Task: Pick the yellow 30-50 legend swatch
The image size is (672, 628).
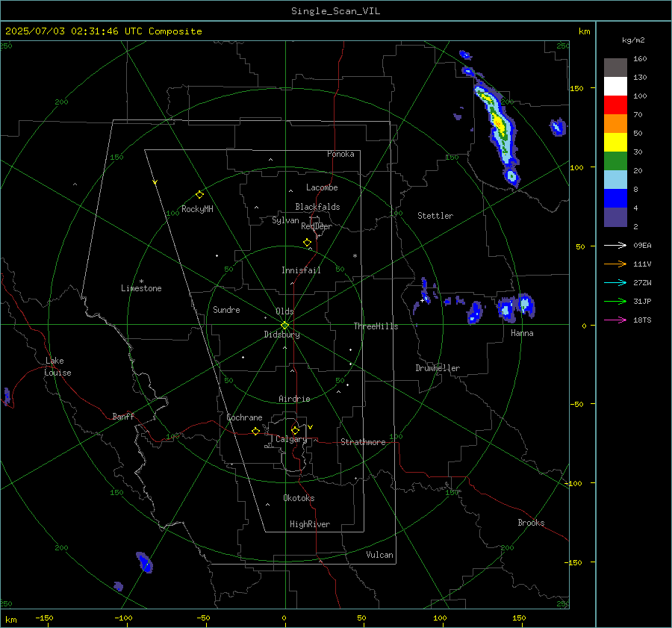Action: (615, 143)
